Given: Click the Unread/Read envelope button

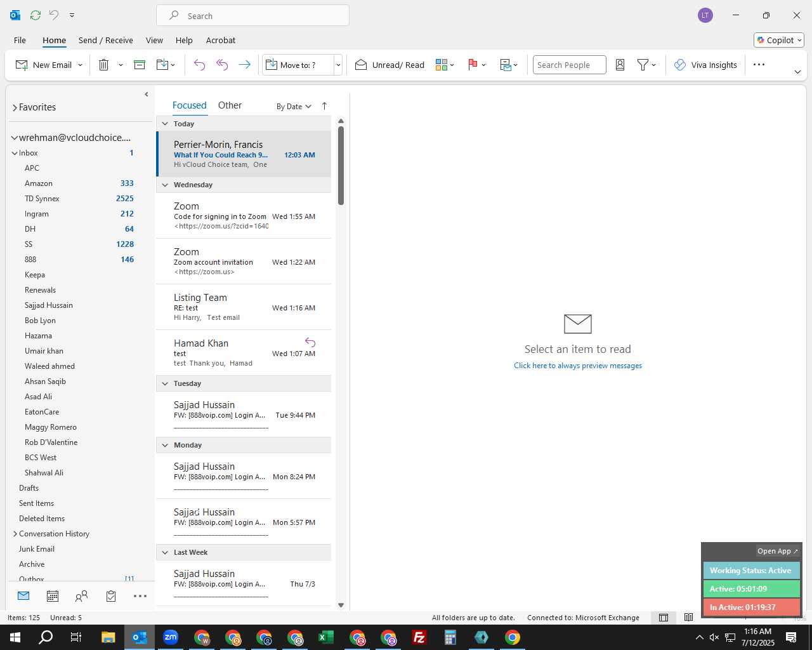Looking at the screenshot, I should pos(390,65).
